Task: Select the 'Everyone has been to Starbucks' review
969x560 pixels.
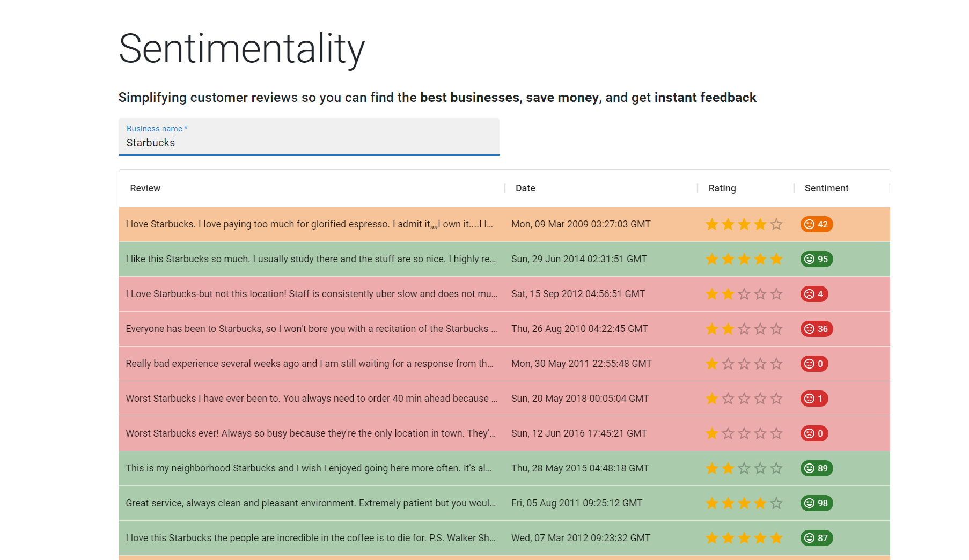Action: point(311,329)
